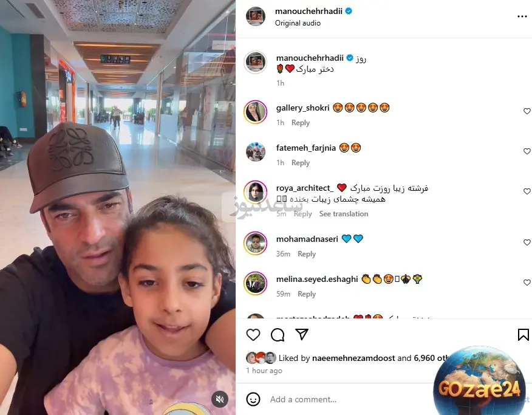Like melina.seyed.eshaghi's comment heart
Screen dimensions: 532x415
coord(527,283)
